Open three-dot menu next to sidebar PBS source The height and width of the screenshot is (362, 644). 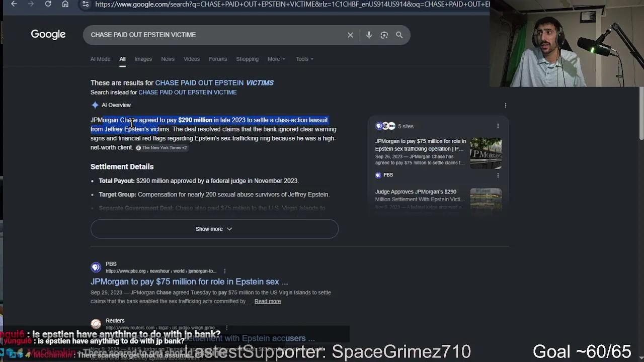click(498, 175)
